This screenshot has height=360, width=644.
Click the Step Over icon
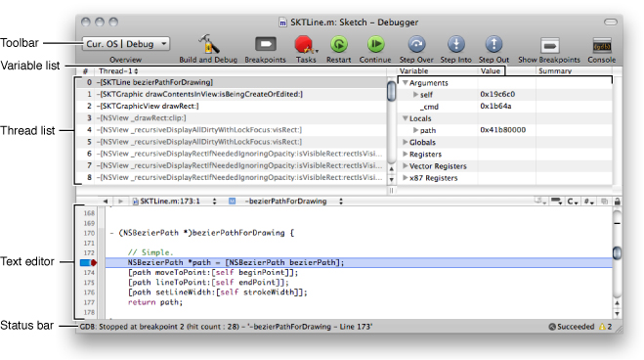click(x=416, y=44)
